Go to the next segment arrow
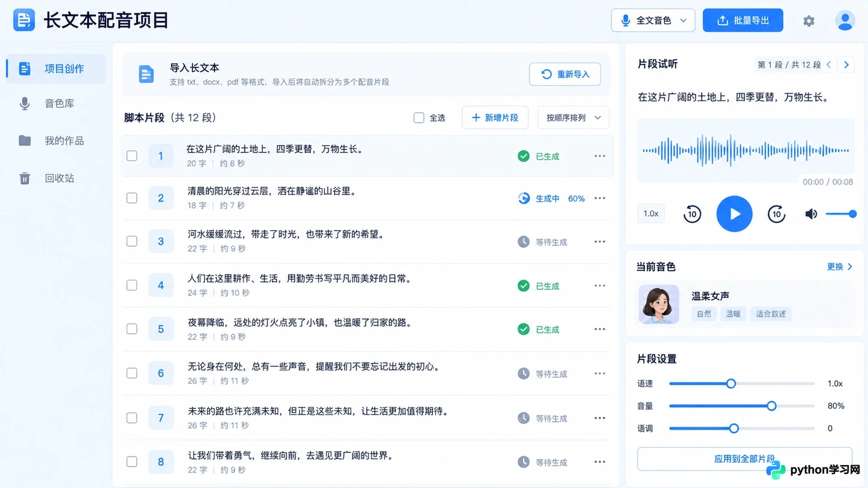This screenshot has width=868, height=488. coord(846,64)
